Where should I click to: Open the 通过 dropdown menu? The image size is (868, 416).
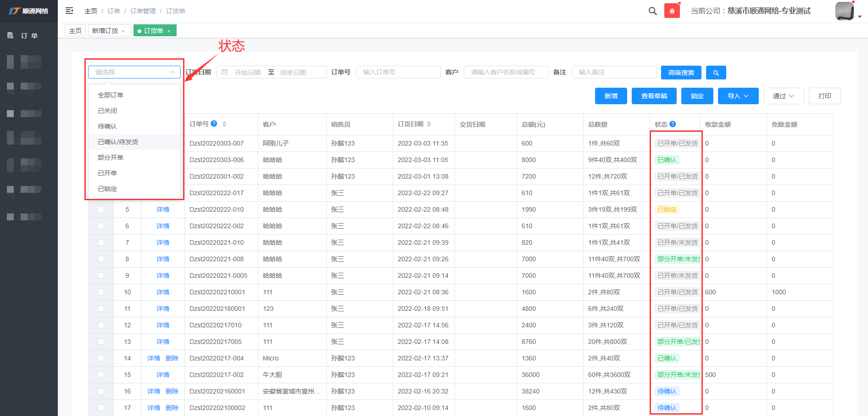783,96
